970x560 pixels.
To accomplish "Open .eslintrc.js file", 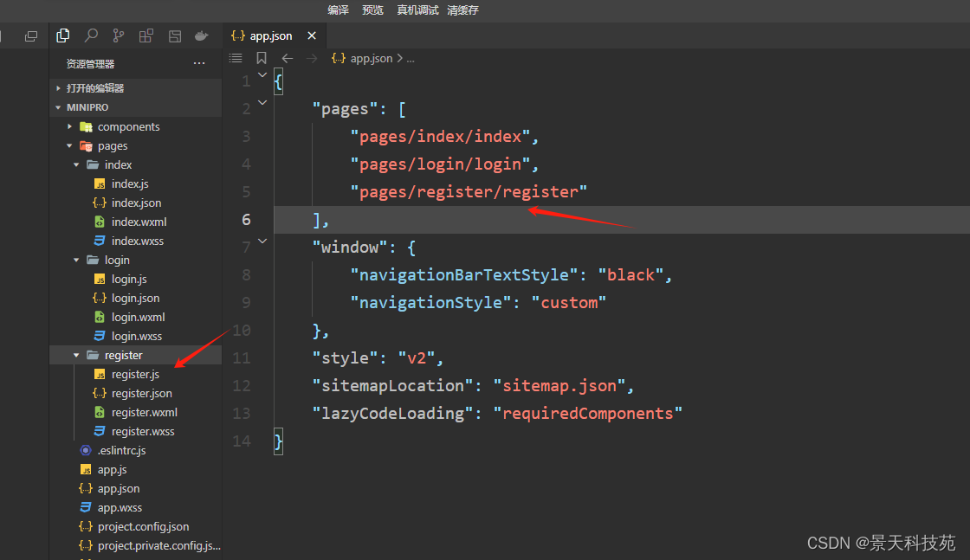I will click(x=121, y=451).
